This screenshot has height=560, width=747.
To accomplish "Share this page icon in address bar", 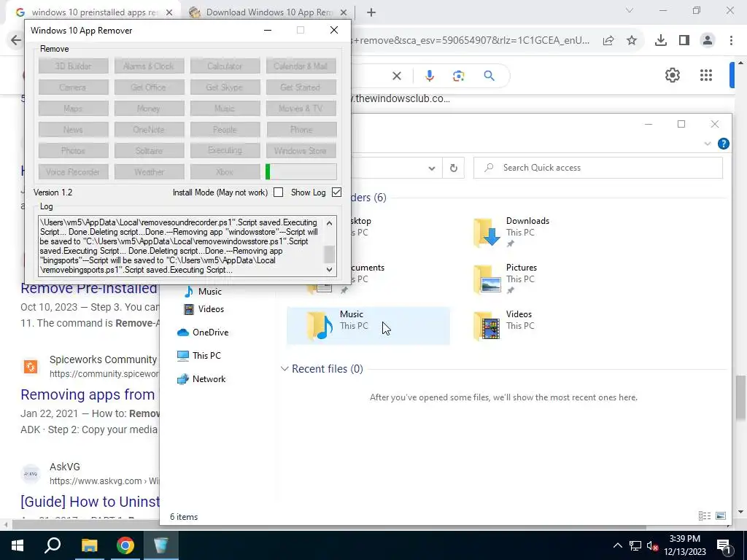I will point(608,41).
